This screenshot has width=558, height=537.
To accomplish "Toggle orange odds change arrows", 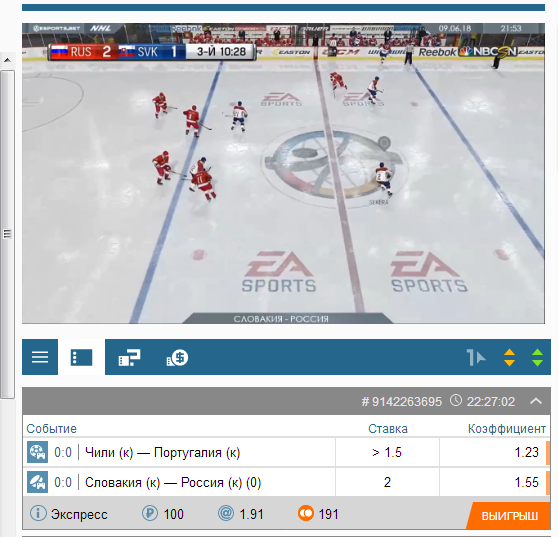I will (x=509, y=357).
